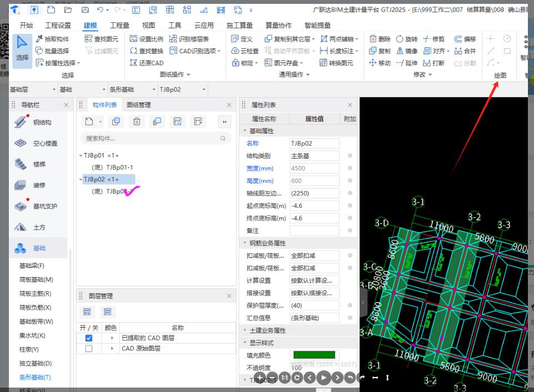Click new component icon in 构件列表
The image size is (534, 392).
click(x=89, y=121)
